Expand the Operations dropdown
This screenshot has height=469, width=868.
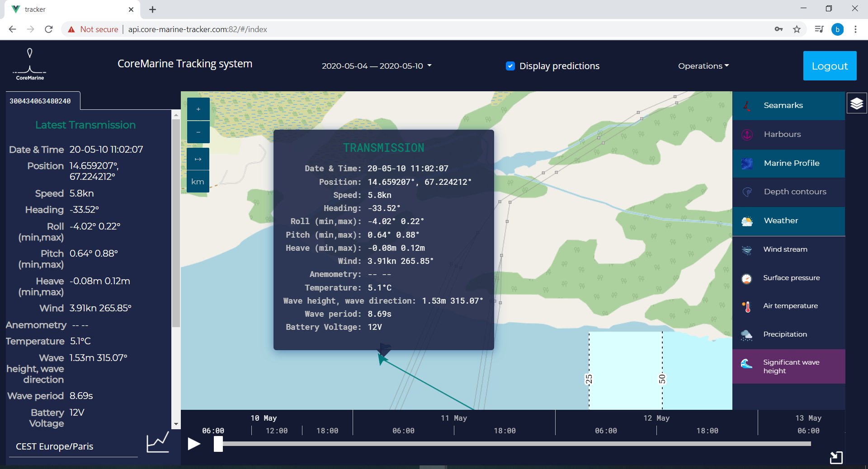point(703,66)
